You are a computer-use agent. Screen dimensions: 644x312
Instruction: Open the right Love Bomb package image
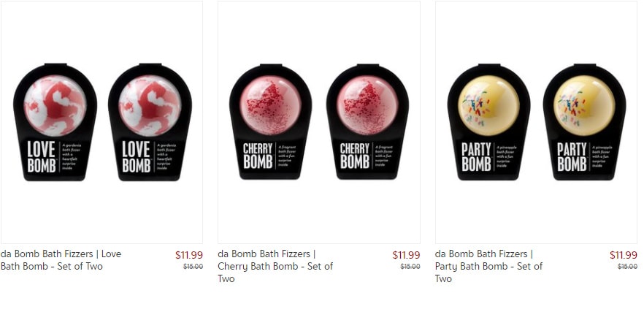coord(150,122)
